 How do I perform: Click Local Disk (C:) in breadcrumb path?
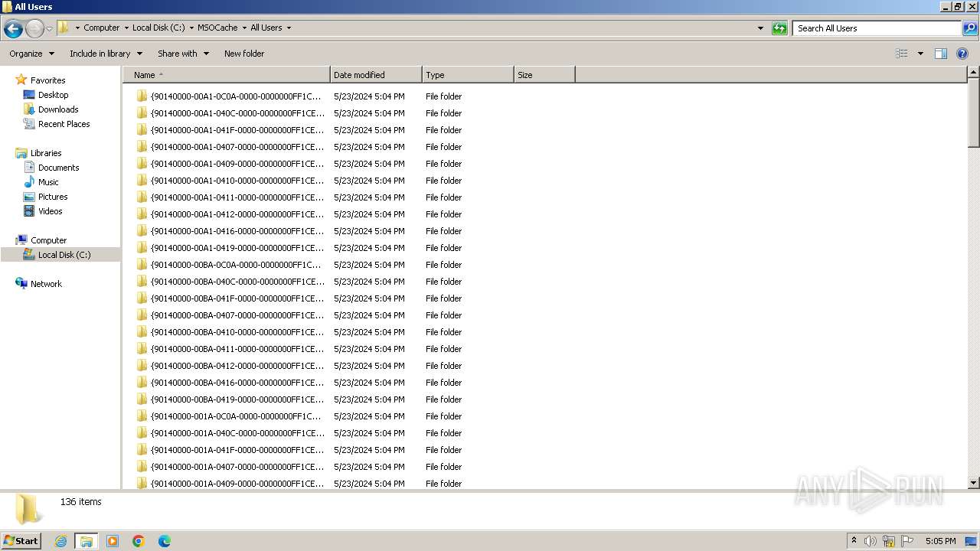pyautogui.click(x=158, y=28)
